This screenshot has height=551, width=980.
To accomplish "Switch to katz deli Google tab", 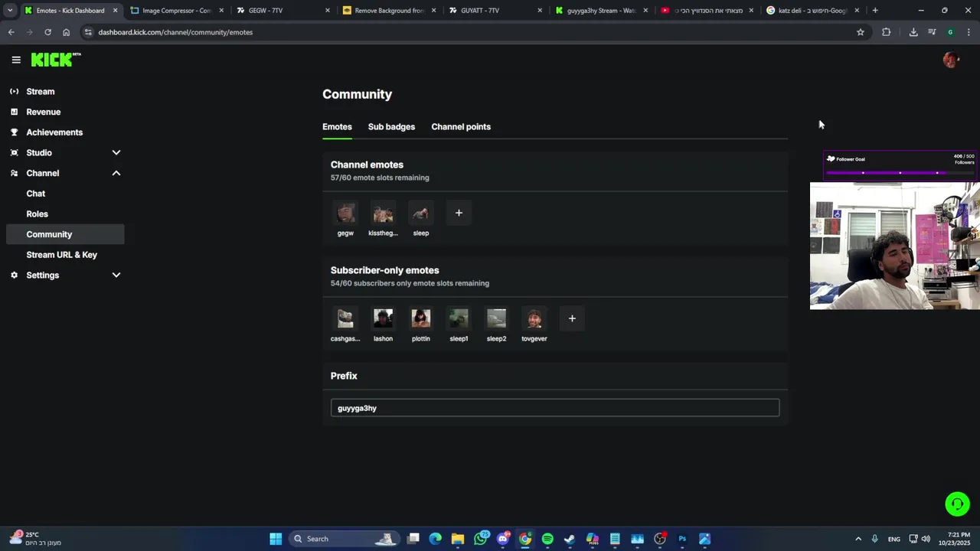I will [812, 11].
